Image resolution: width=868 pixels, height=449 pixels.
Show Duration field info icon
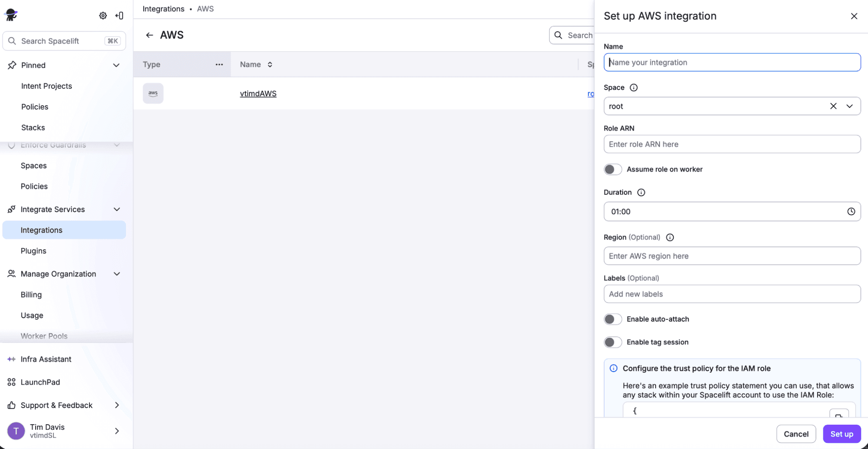(x=641, y=193)
